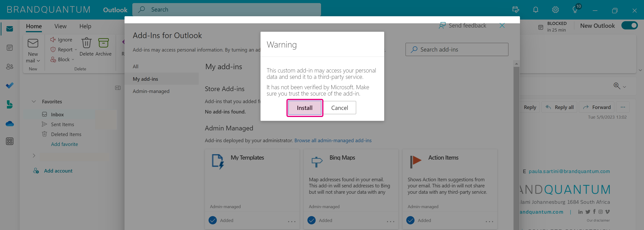Open options for Action Items add-in
Viewport: 644px width, 230px height.
tap(489, 222)
